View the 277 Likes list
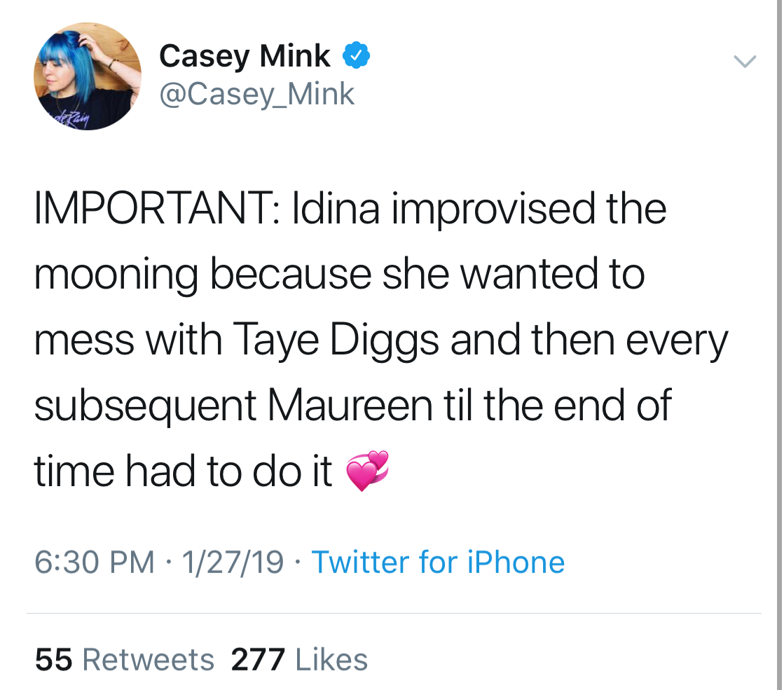The image size is (784, 690). click(x=299, y=660)
